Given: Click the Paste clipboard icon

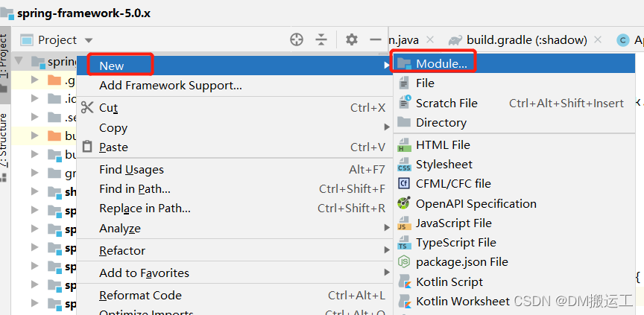Looking at the screenshot, I should [x=87, y=147].
